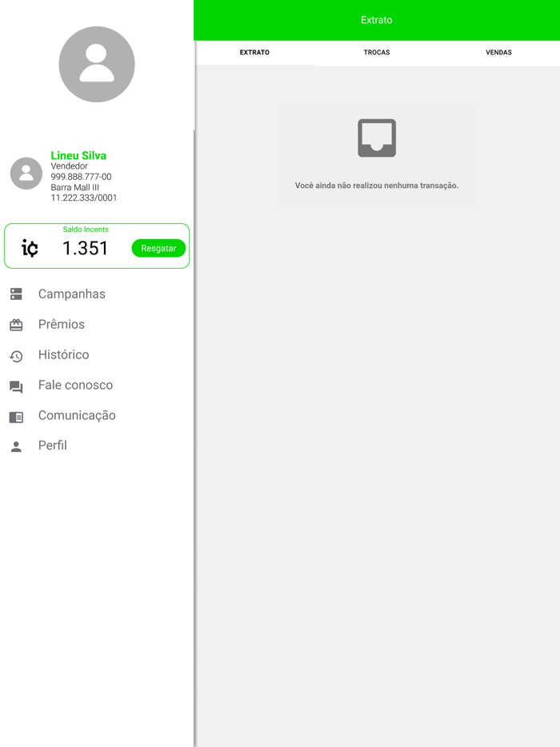Click the Comunicação newspaper icon

16,417
